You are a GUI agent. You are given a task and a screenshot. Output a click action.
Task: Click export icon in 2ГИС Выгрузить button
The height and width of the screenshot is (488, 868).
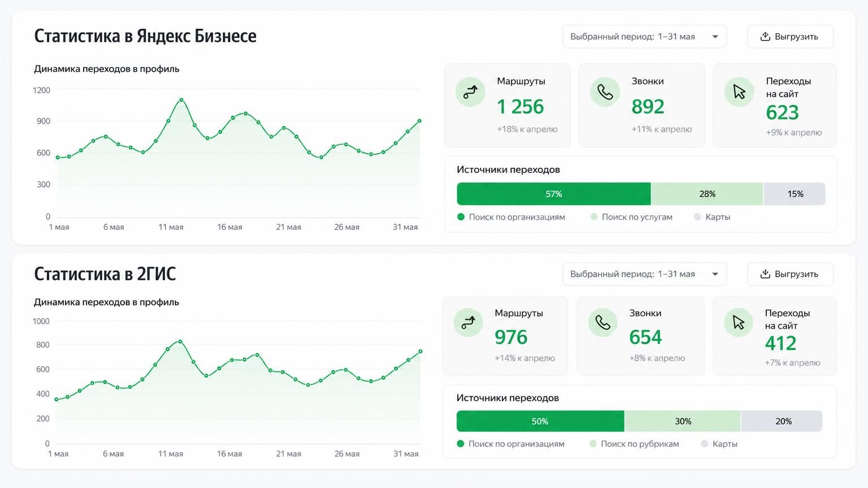point(765,274)
